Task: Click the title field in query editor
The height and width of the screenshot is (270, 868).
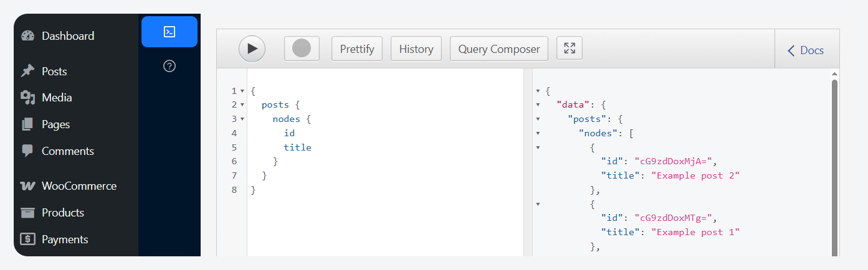Action: (x=297, y=147)
